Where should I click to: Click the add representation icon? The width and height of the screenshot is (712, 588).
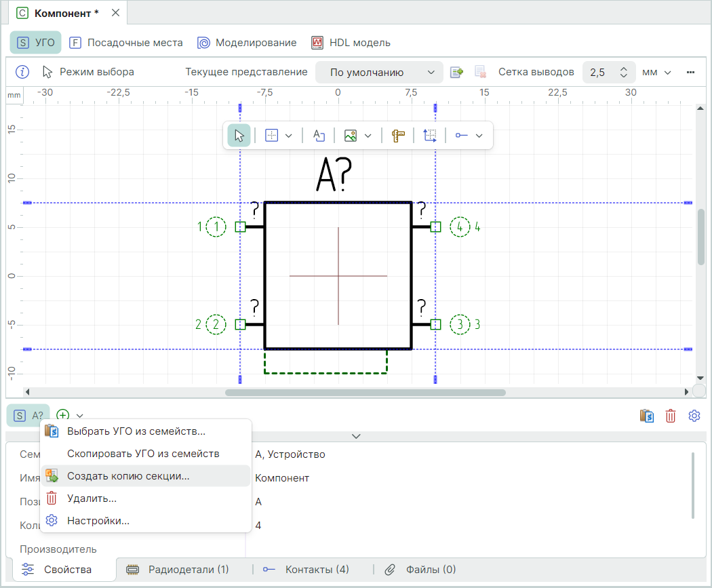tap(456, 73)
